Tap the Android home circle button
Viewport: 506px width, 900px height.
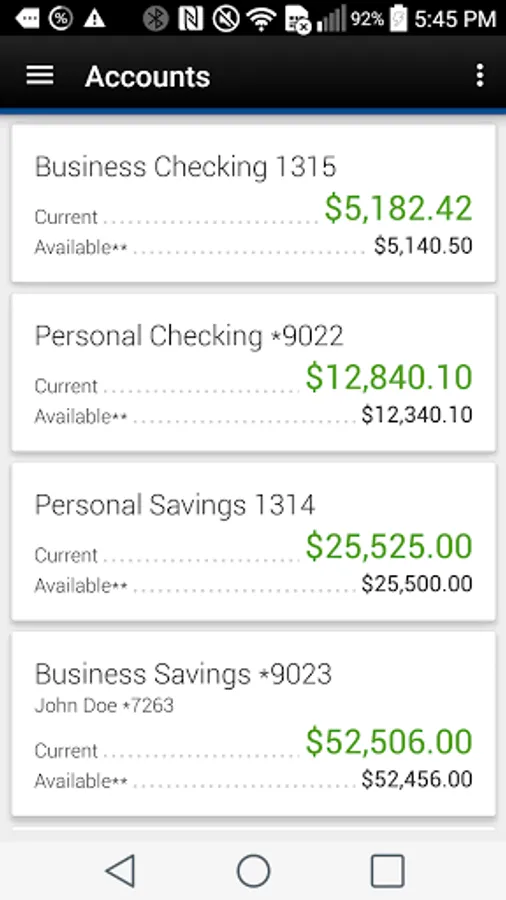pos(253,870)
